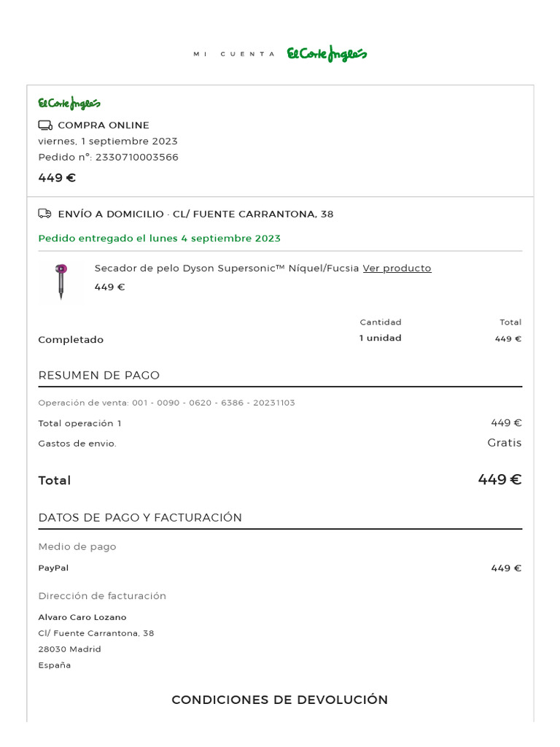Click the Secador de pelo Dyson title
Screen dimensions: 560x747
pyautogui.click(x=227, y=268)
